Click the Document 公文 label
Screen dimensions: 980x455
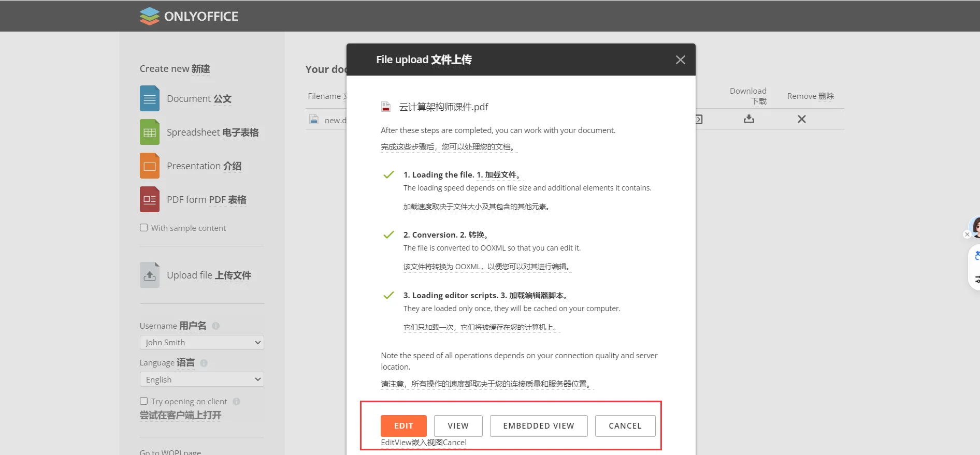(199, 99)
